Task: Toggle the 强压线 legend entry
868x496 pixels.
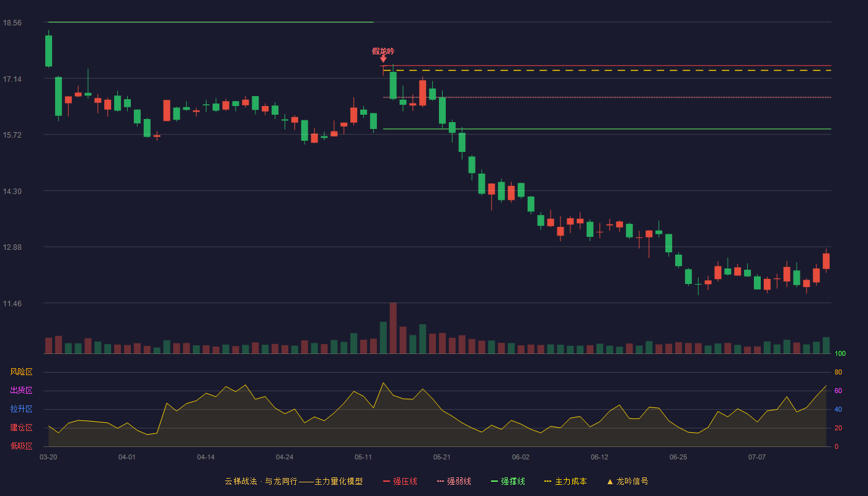Action: (400, 481)
